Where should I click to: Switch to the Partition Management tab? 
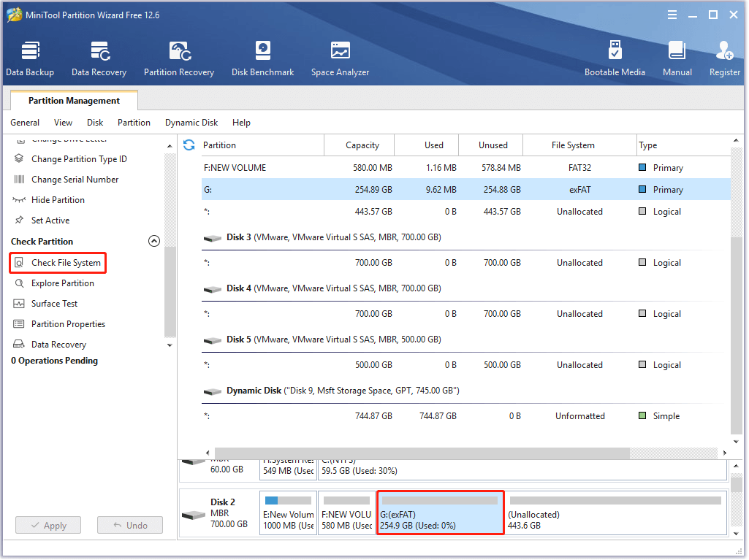tap(74, 101)
